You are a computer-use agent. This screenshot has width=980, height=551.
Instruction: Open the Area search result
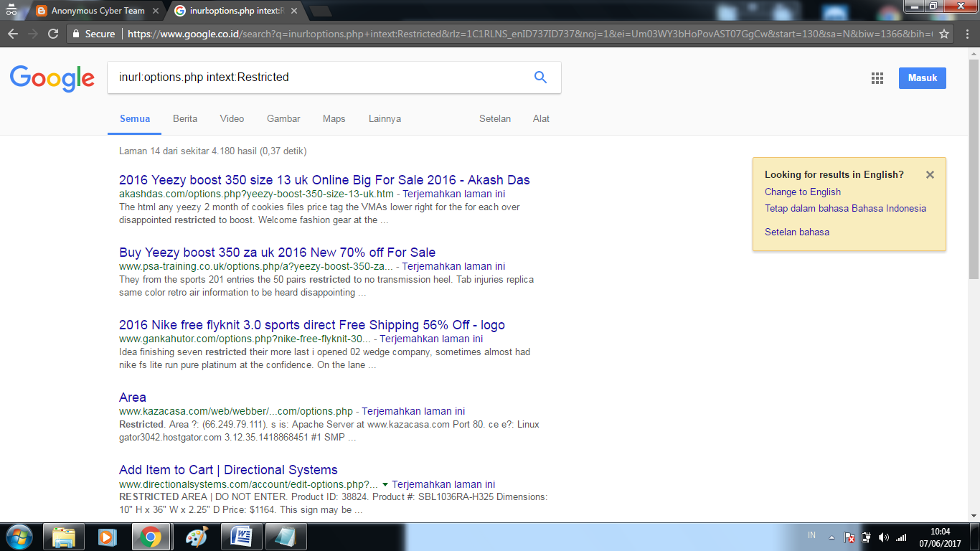pyautogui.click(x=133, y=397)
